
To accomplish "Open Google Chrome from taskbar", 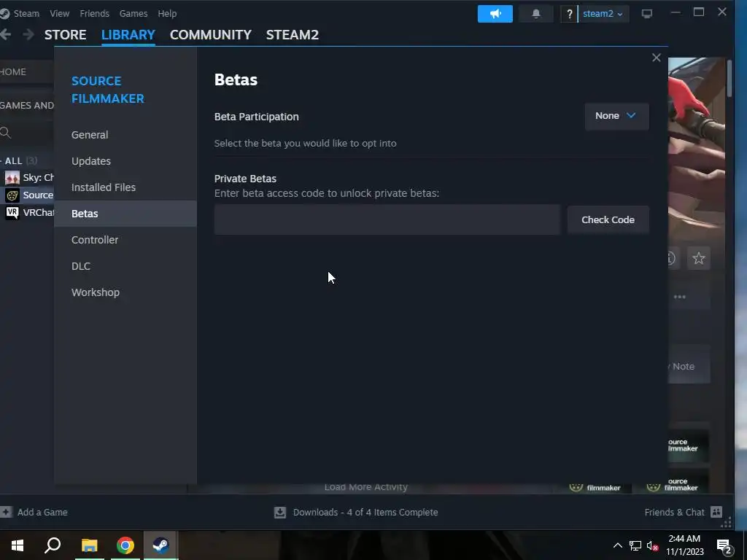I will click(x=125, y=545).
